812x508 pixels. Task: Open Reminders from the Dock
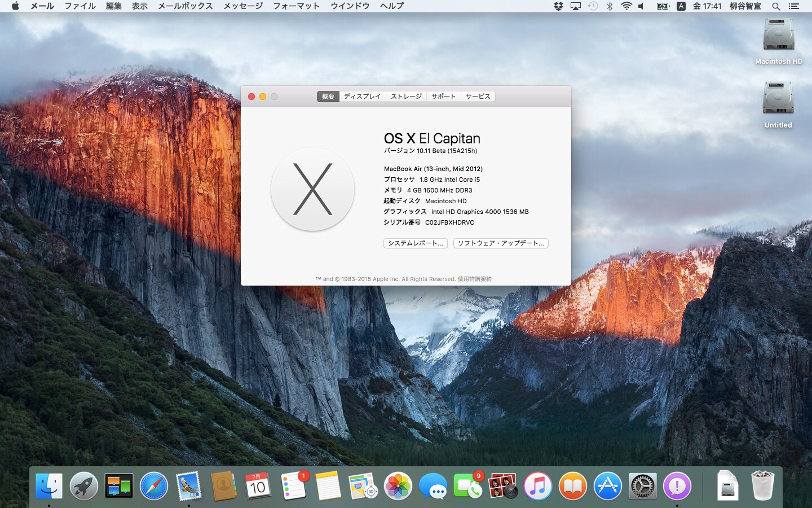(293, 485)
